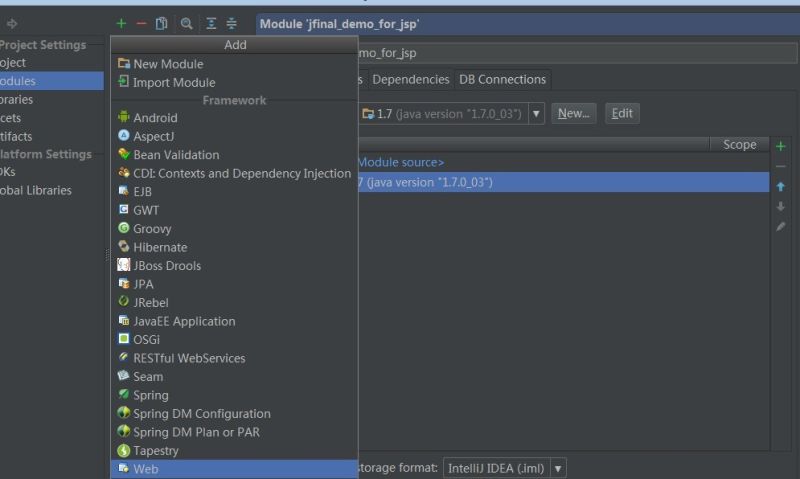Open SDKs in the platform settings sidebar

(52, 172)
